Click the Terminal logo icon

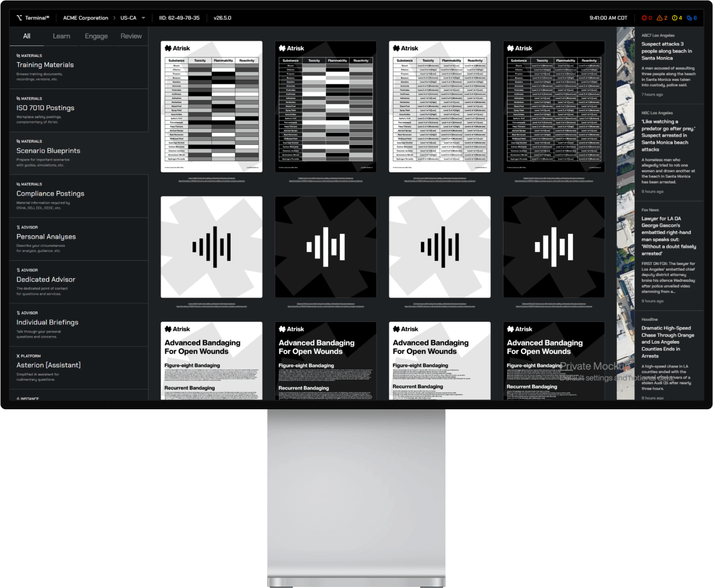19,18
